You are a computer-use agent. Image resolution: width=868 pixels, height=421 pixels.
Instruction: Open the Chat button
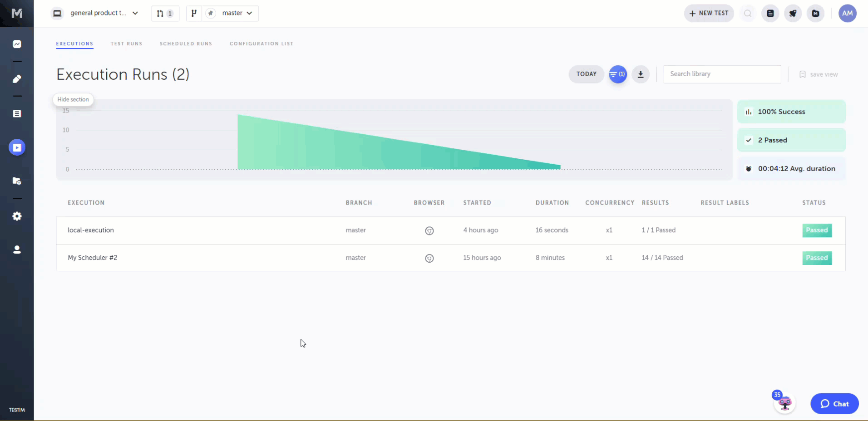[834, 404]
